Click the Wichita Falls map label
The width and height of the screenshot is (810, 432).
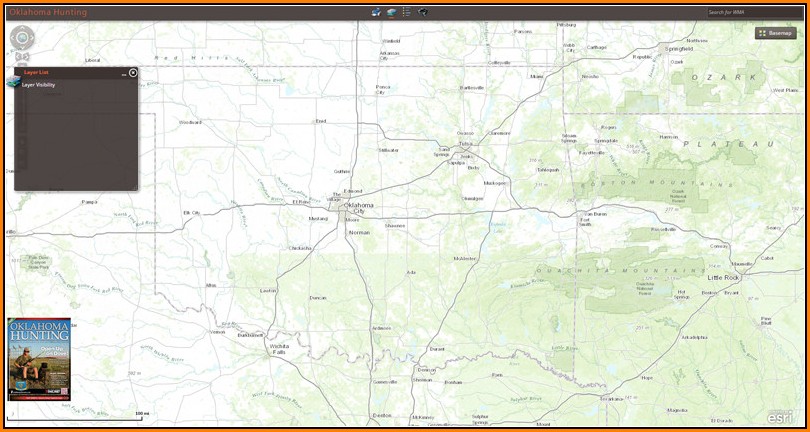[278, 349]
